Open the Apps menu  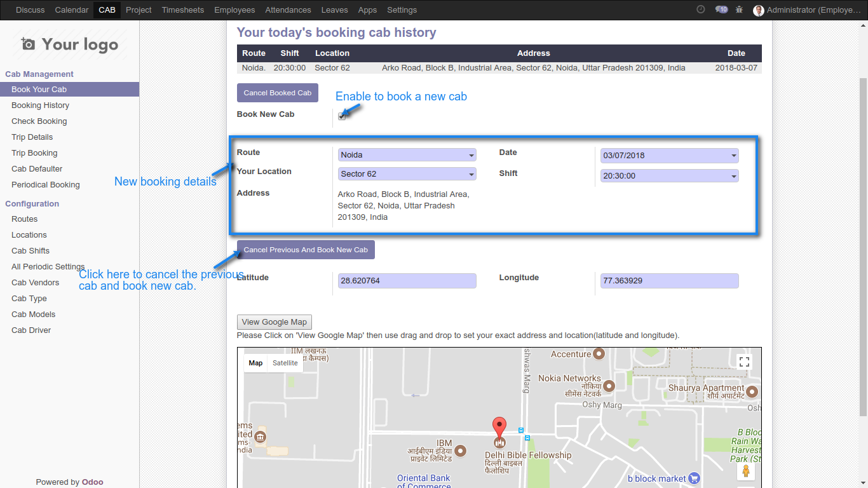click(367, 10)
